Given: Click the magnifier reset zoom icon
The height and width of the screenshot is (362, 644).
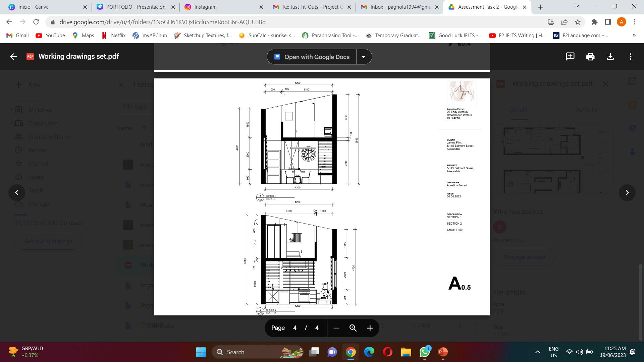Looking at the screenshot, I should click(353, 328).
